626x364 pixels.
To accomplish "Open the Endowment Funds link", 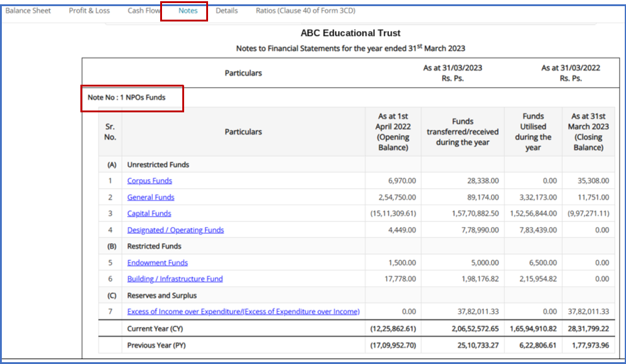I will 157,263.
